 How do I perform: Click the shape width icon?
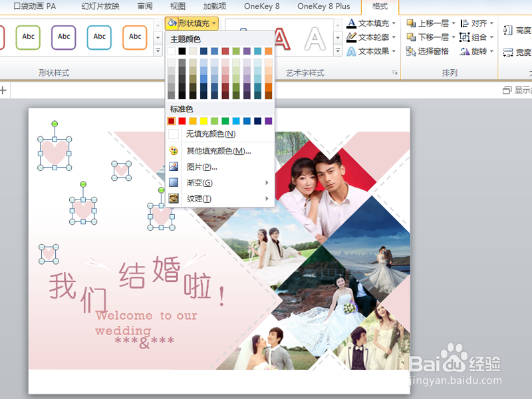coord(508,53)
